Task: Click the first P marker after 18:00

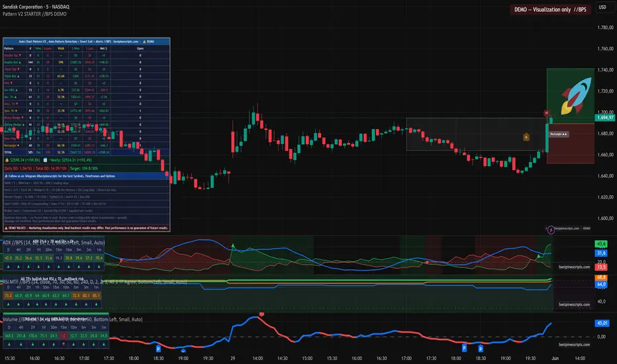Action: 464,348
